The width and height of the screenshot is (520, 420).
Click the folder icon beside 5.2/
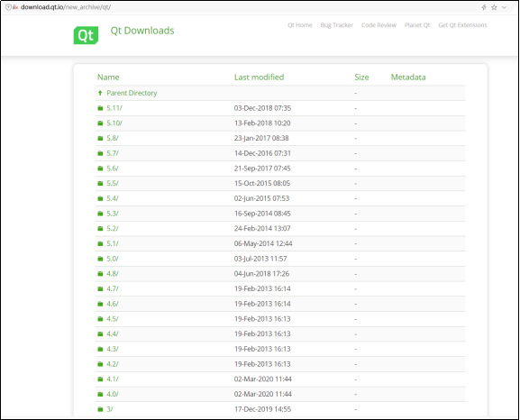pos(100,229)
